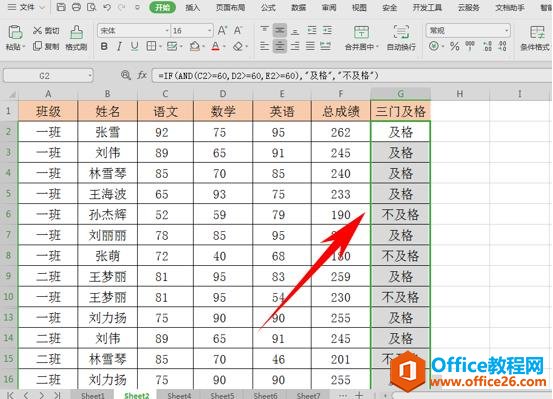
Task: Align text to the right
Action: click(x=295, y=46)
